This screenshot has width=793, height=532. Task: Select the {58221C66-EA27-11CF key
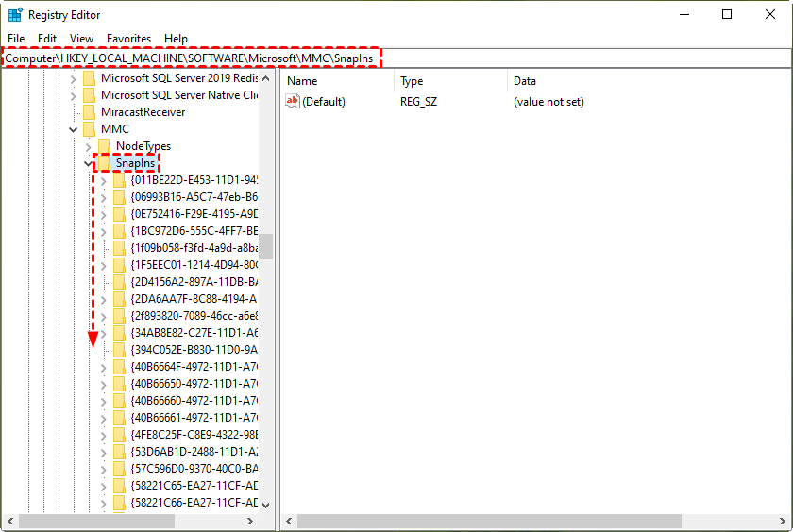194,503
